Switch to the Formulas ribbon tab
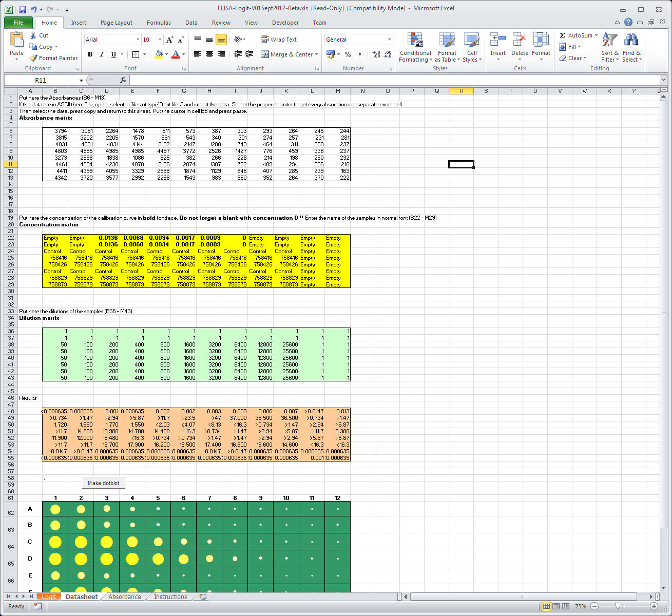672x616 pixels. (x=159, y=23)
